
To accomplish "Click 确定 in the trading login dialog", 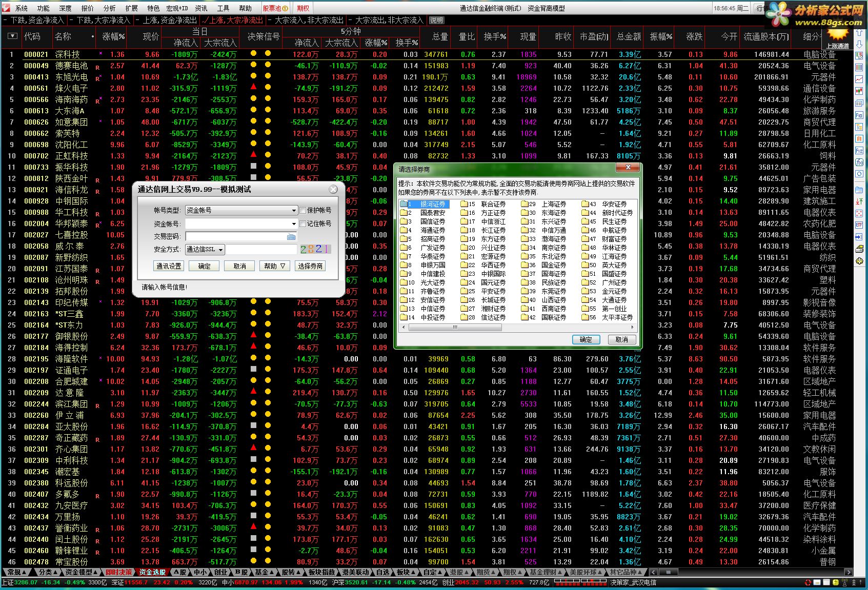I will pos(204,266).
